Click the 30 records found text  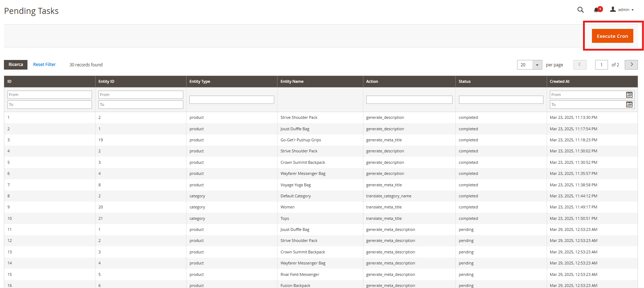click(86, 65)
